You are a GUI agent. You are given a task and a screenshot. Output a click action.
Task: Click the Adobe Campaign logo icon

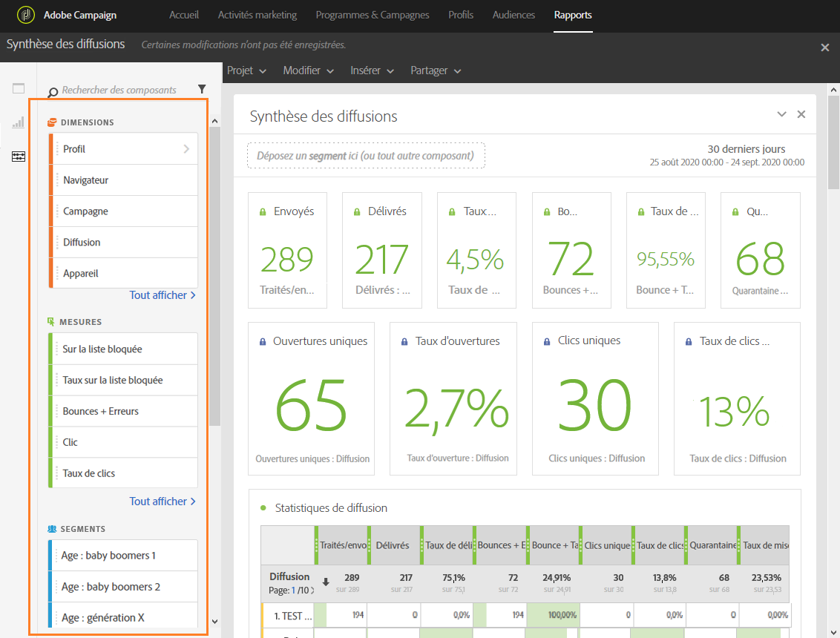pyautogui.click(x=26, y=15)
